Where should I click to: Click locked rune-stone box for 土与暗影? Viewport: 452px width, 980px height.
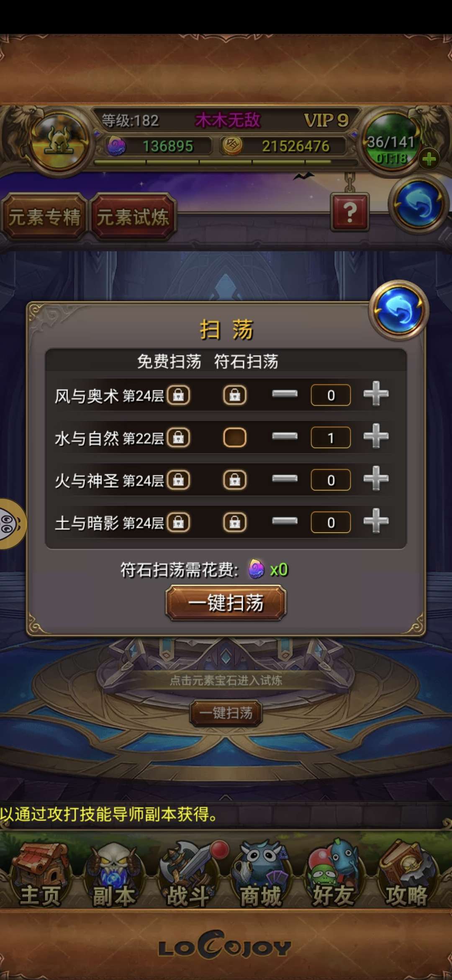(x=235, y=522)
